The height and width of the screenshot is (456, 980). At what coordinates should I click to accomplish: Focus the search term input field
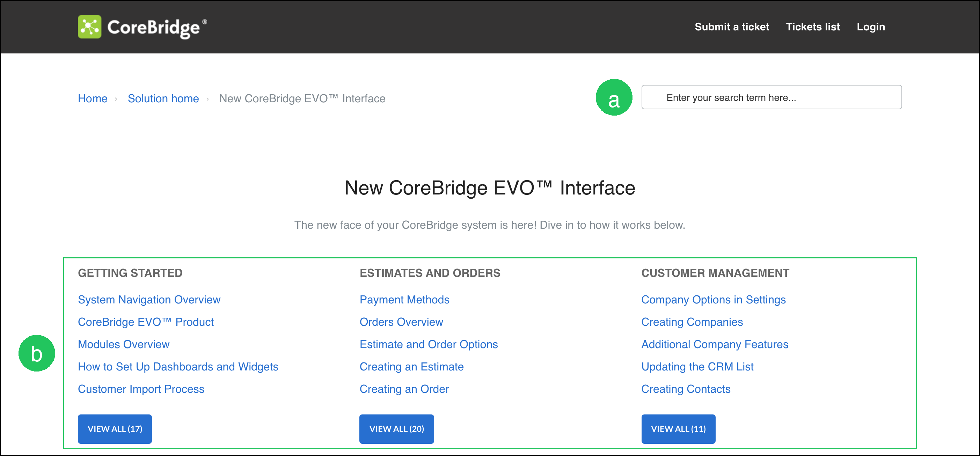tap(771, 97)
